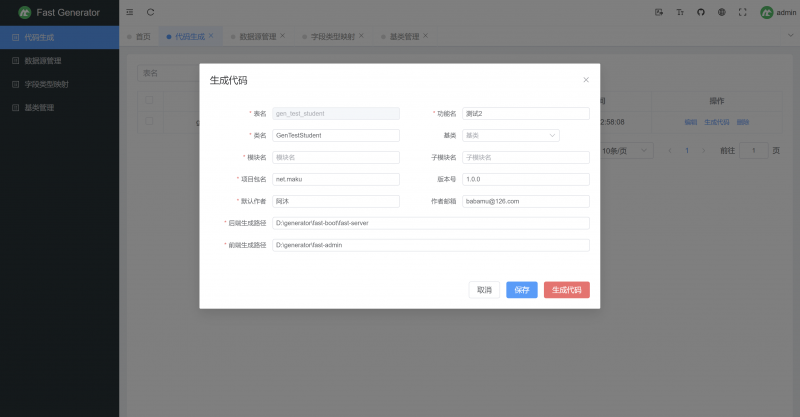Close the 字段类型映射 tab with its X
The height and width of the screenshot is (417, 800).
(361, 36)
